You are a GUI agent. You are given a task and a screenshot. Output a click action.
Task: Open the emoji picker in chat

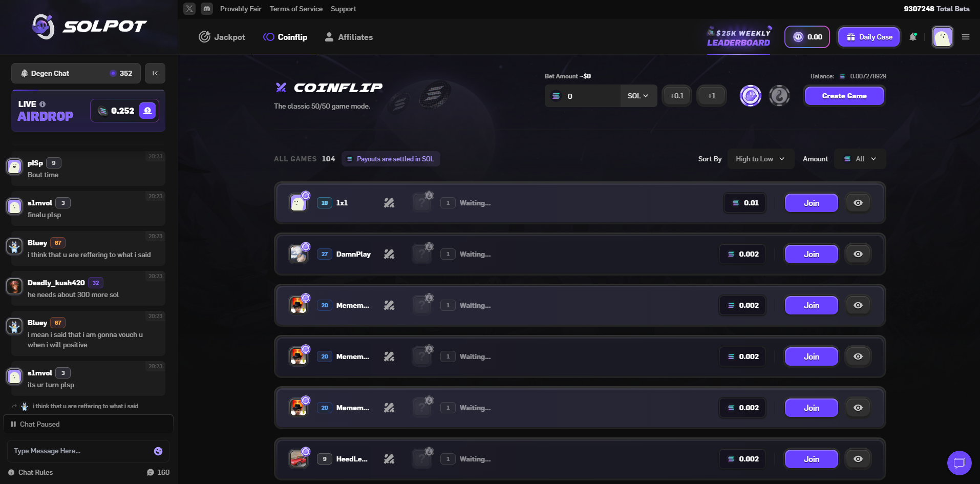[158, 451]
